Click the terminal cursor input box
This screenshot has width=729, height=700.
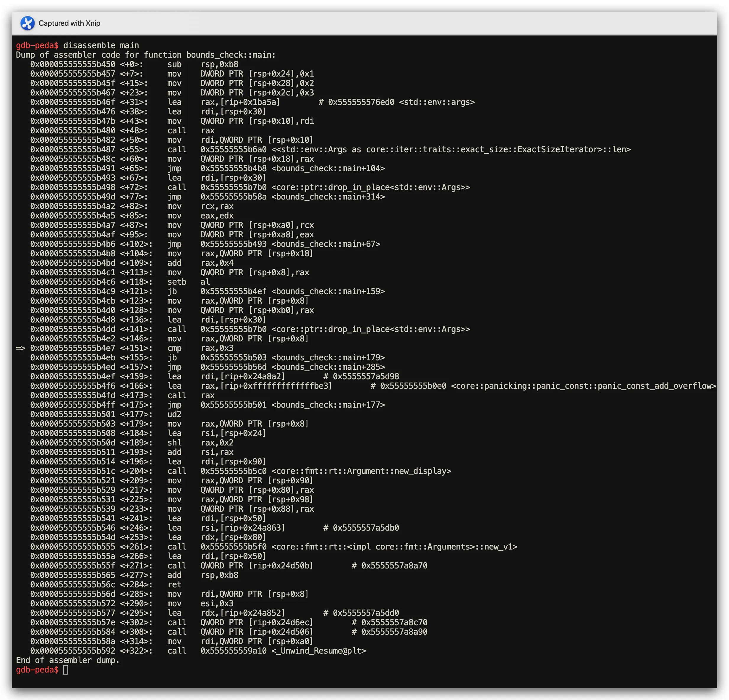point(65,670)
